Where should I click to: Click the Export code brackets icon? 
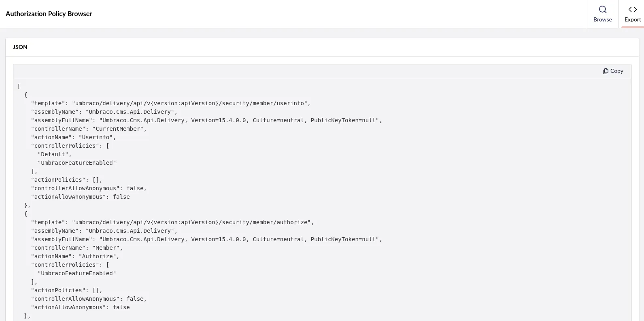[633, 9]
